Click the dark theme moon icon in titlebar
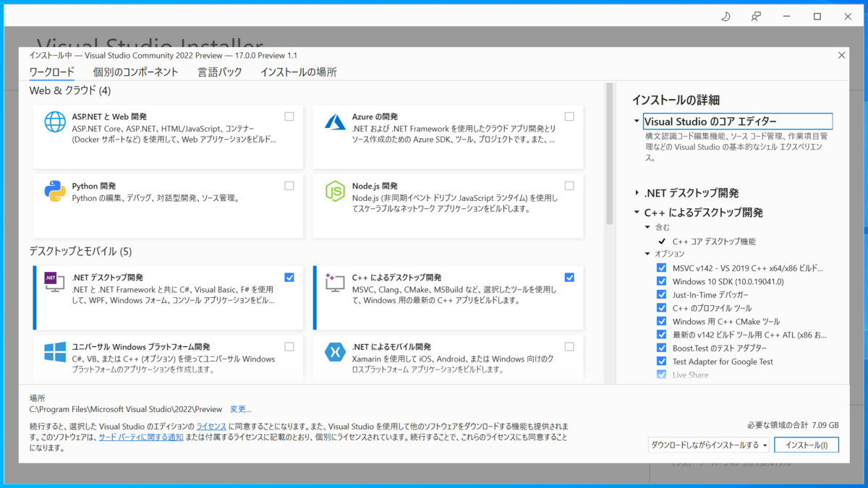The width and height of the screenshot is (868, 488). pyautogui.click(x=726, y=16)
